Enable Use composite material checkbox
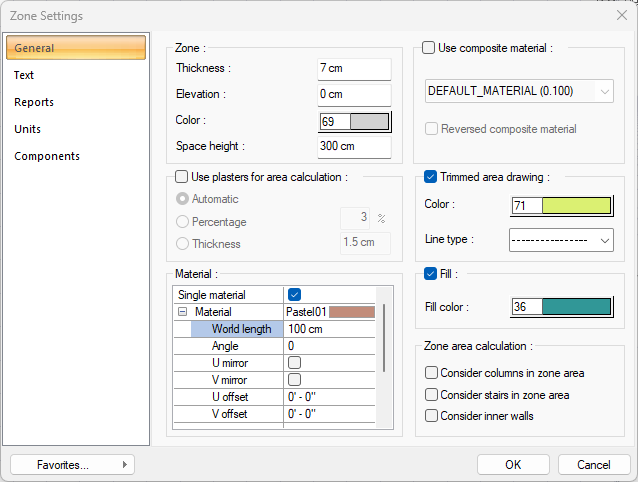638x482 pixels. click(x=429, y=47)
